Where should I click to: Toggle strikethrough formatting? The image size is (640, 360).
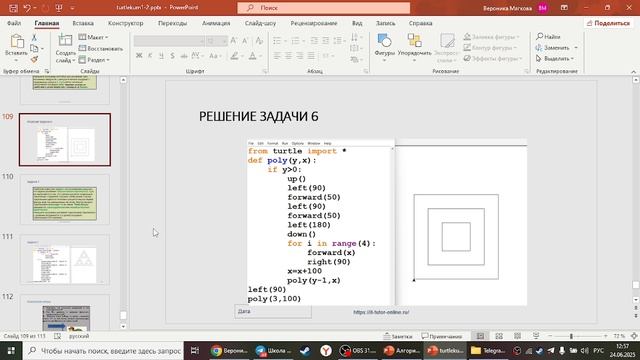tap(184, 56)
